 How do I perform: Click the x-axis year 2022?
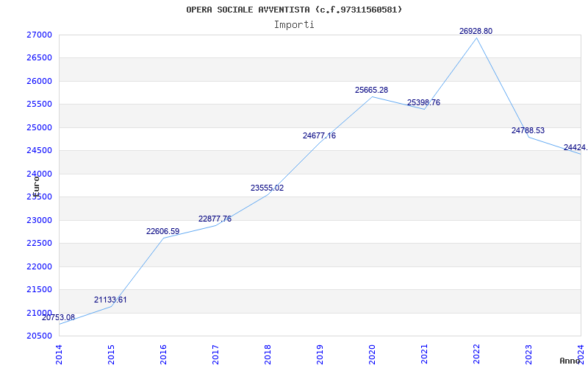[476, 355]
